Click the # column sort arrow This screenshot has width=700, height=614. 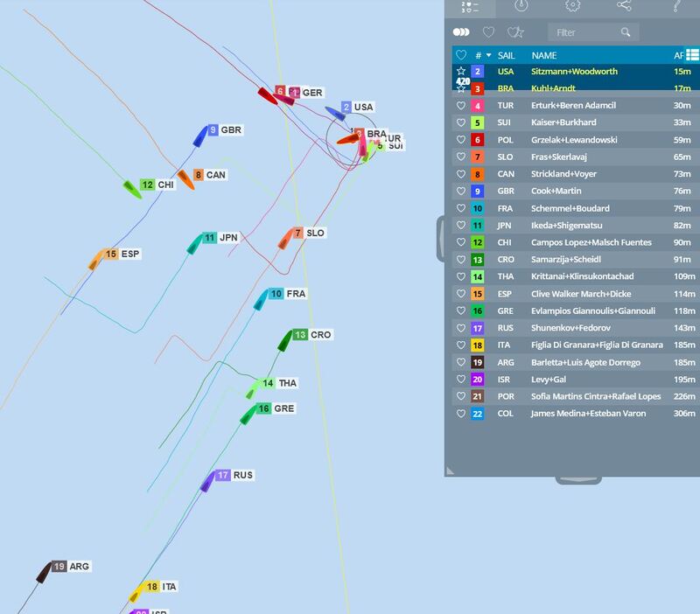point(488,55)
